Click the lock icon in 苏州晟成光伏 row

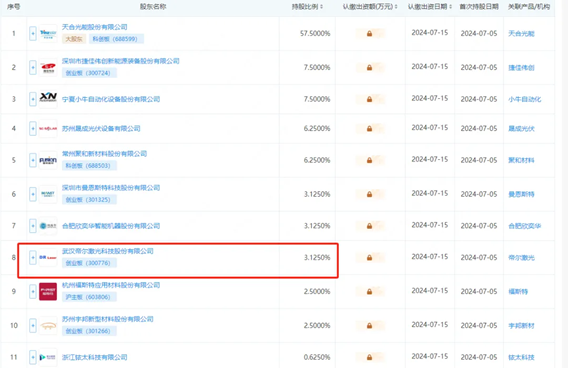(369, 129)
